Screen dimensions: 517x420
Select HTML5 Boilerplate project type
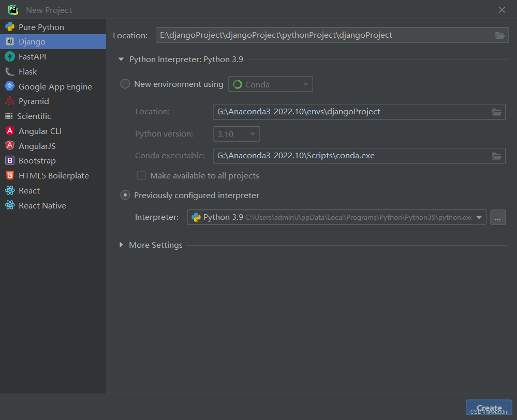point(53,175)
